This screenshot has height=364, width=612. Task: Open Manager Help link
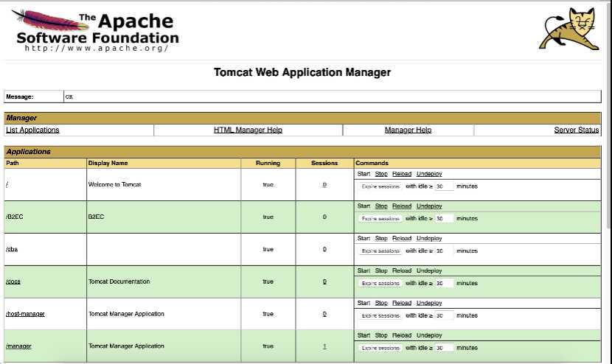pyautogui.click(x=408, y=130)
